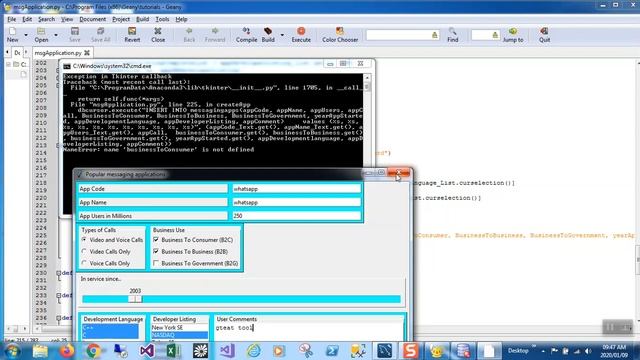The height and width of the screenshot is (360, 640).
Task: Click the Jump to line number field
Action: (x=482, y=35)
